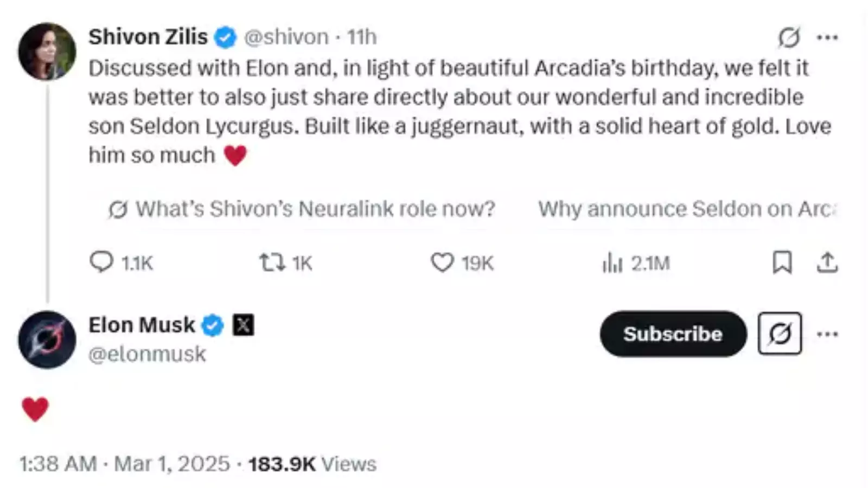Toggle the verified badge popup on Shivon Zilis
The width and height of the screenshot is (868, 488).
point(225,37)
